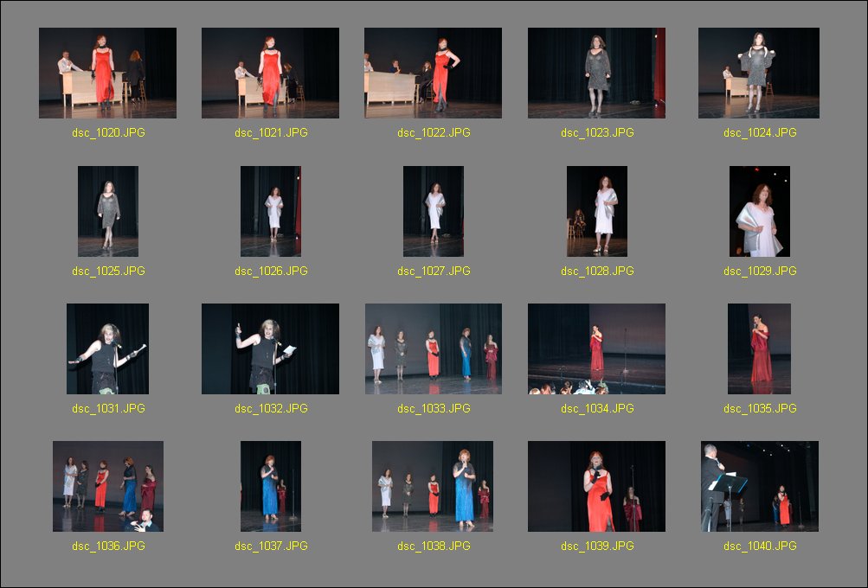
Task: Select the label dsc_1038.JPG
Action: [x=434, y=546]
